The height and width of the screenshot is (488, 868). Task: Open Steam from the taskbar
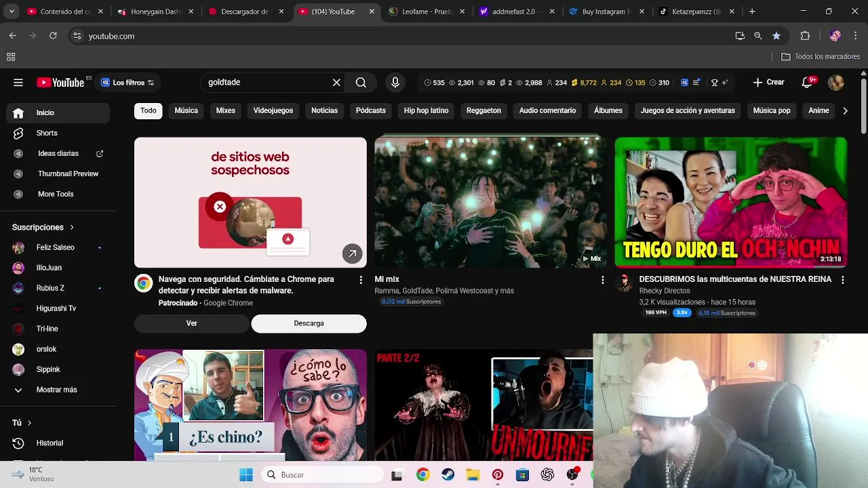448,475
